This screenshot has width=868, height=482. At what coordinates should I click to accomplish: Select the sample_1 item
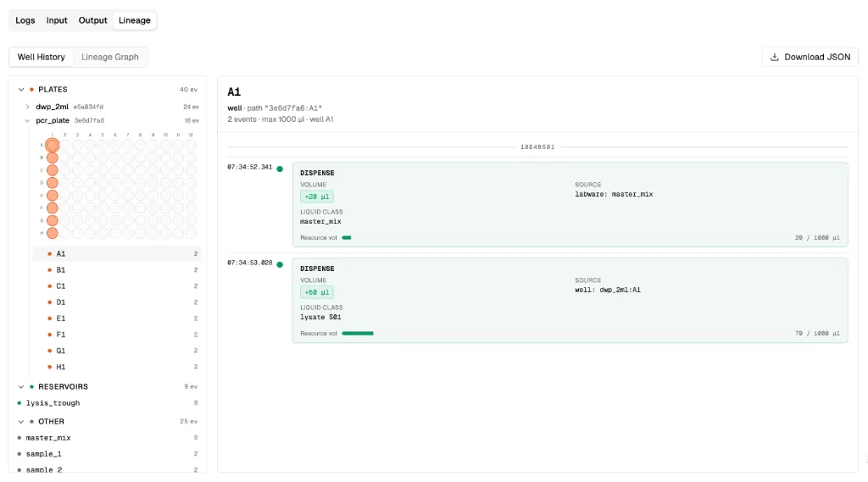108,454
